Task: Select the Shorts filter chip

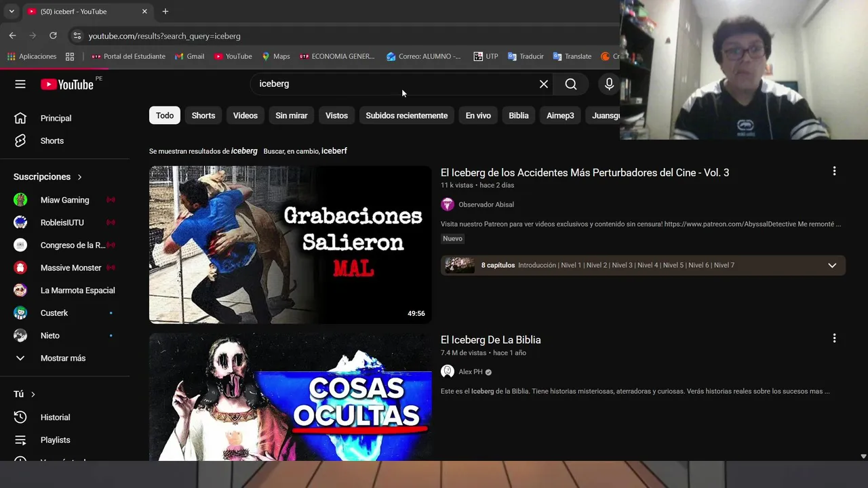Action: point(203,115)
